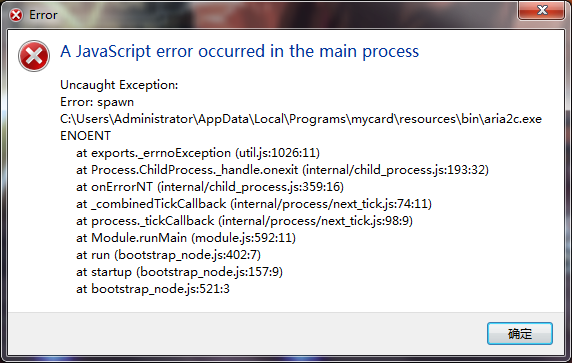572x363 pixels.
Task: Click the 'Error: spawn' line
Action: tap(97, 102)
